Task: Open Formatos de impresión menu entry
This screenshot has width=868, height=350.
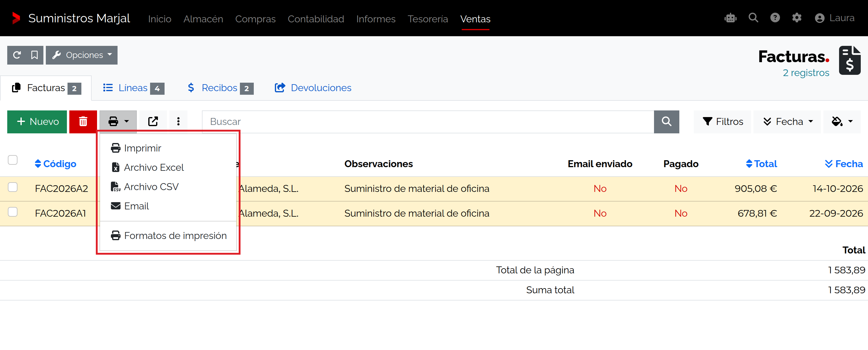Action: pos(168,235)
